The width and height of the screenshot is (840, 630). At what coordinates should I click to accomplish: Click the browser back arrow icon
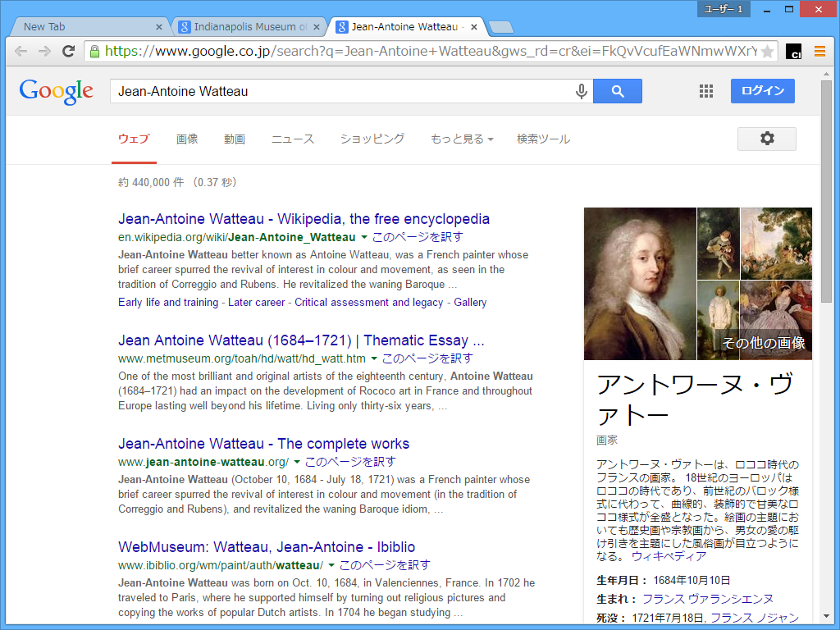click(x=21, y=51)
